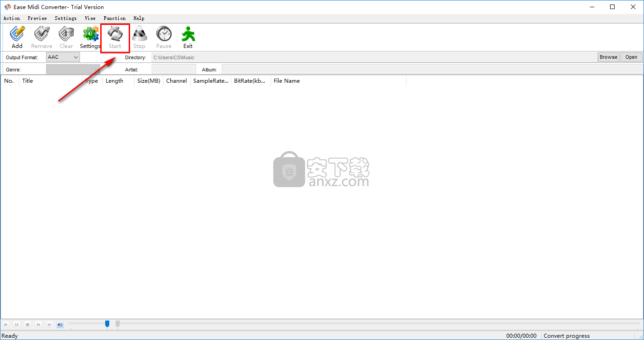This screenshot has height=340, width=644.
Task: Click the Length column header
Action: pos(118,81)
